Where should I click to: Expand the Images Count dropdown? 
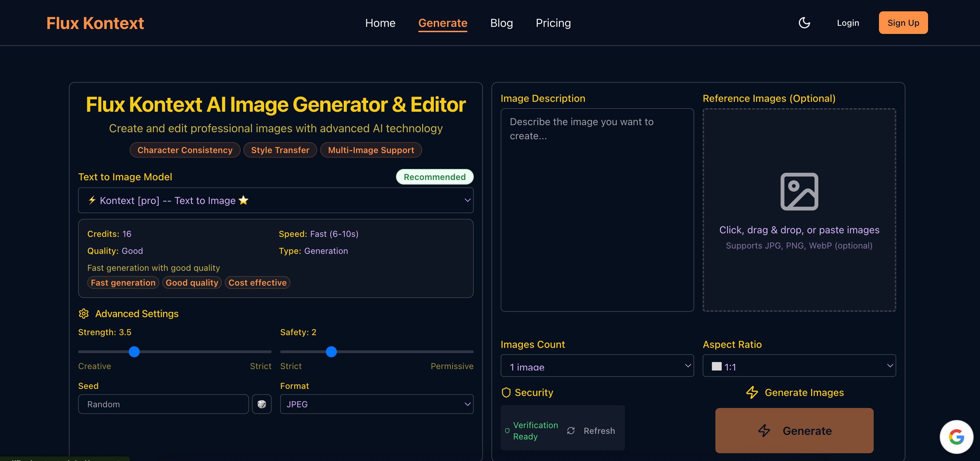[597, 366]
